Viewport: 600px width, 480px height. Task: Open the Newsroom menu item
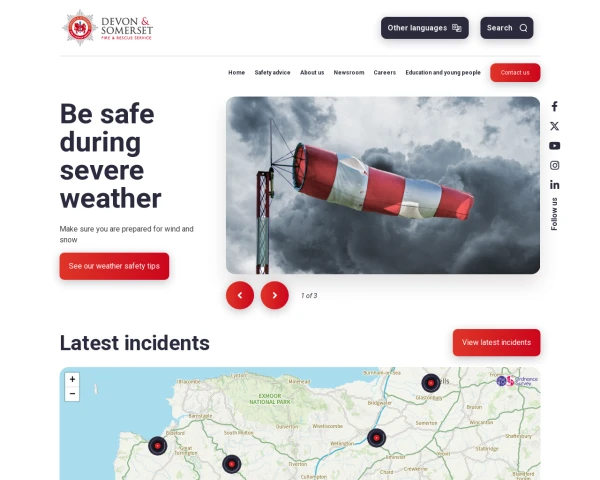(349, 72)
